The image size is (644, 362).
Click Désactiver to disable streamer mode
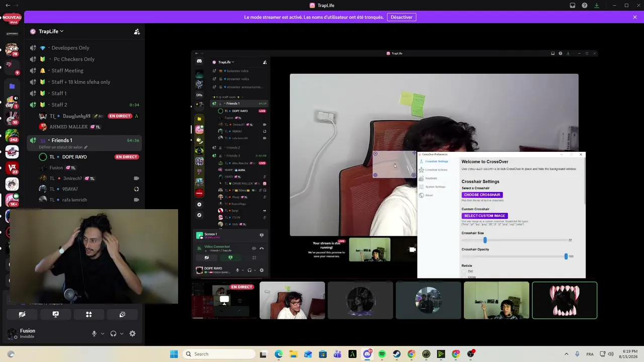(x=401, y=17)
